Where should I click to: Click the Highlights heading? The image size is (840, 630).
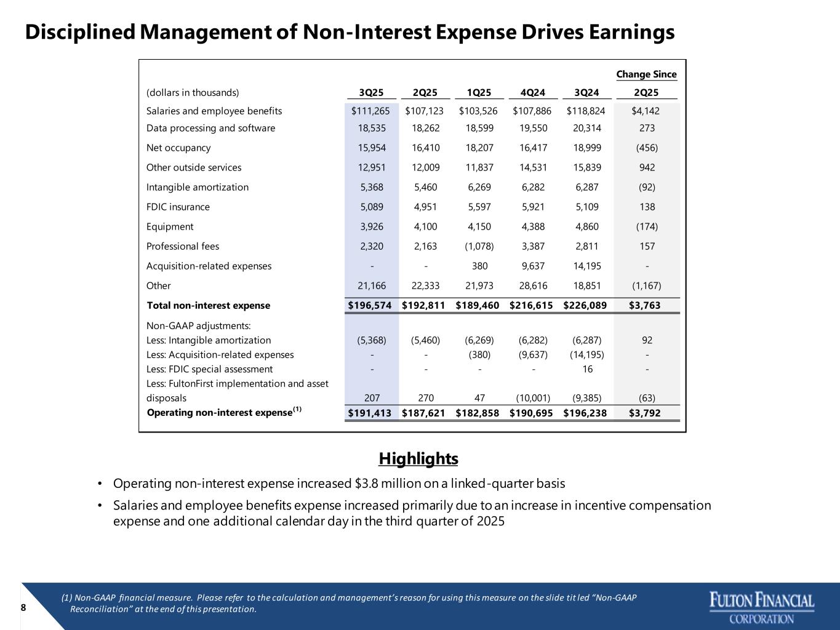coord(418,459)
